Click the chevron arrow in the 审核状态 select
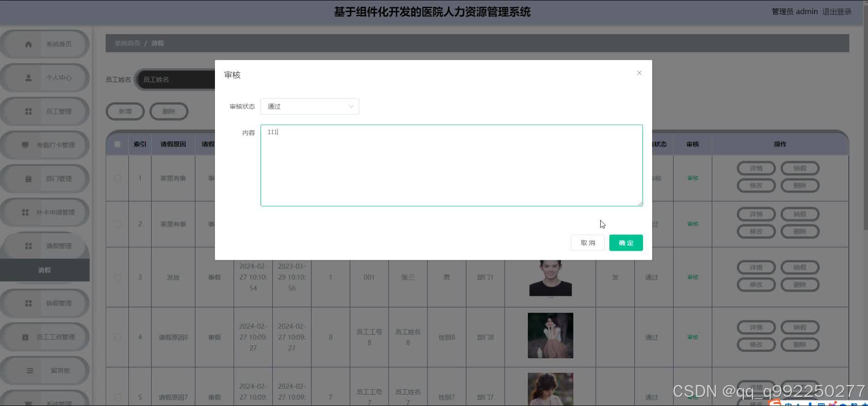 (351, 107)
